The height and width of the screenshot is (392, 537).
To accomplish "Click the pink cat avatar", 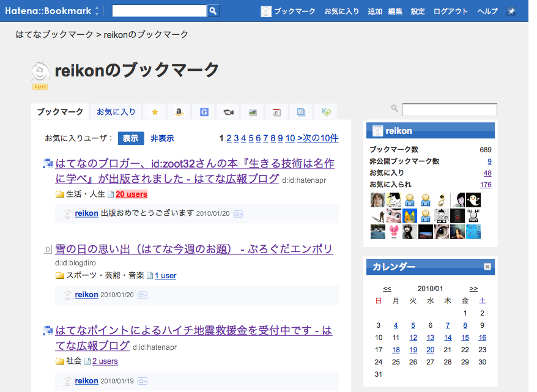I will pyautogui.click(x=394, y=232).
